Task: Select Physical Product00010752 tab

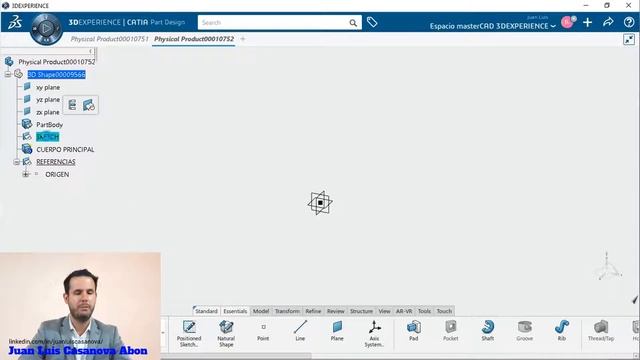Action: click(194, 39)
